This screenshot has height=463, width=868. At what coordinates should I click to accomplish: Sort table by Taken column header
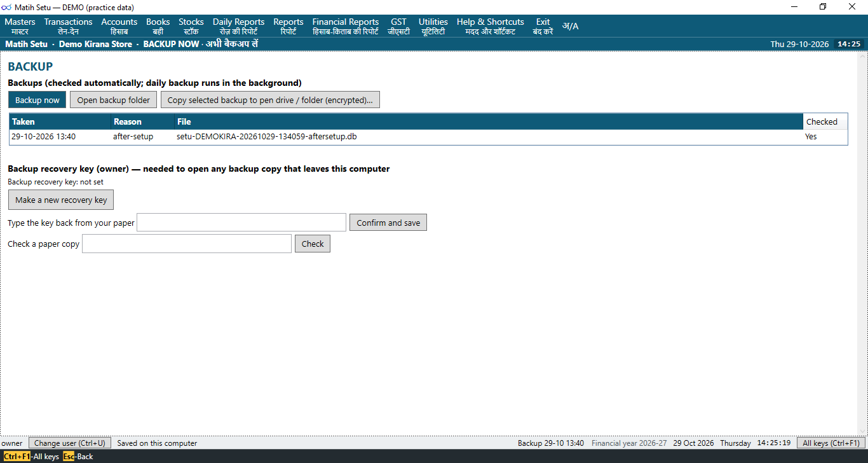point(60,121)
